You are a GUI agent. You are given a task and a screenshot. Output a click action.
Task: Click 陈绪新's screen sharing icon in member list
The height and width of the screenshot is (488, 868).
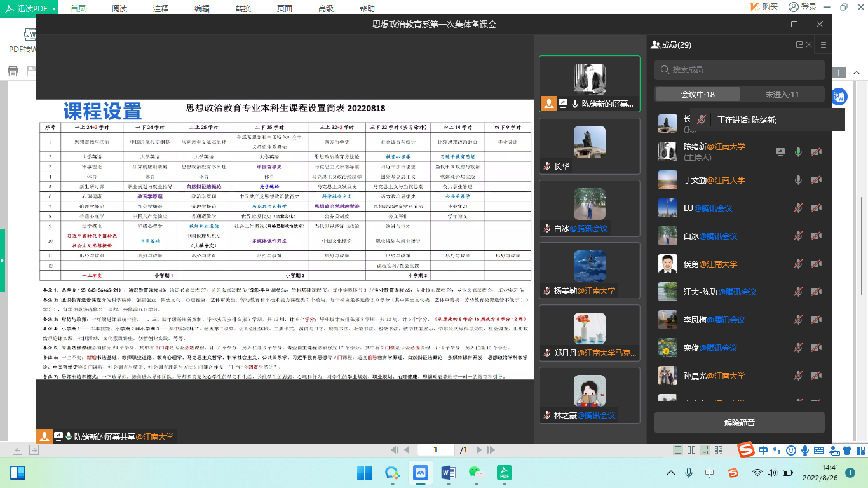(x=780, y=152)
